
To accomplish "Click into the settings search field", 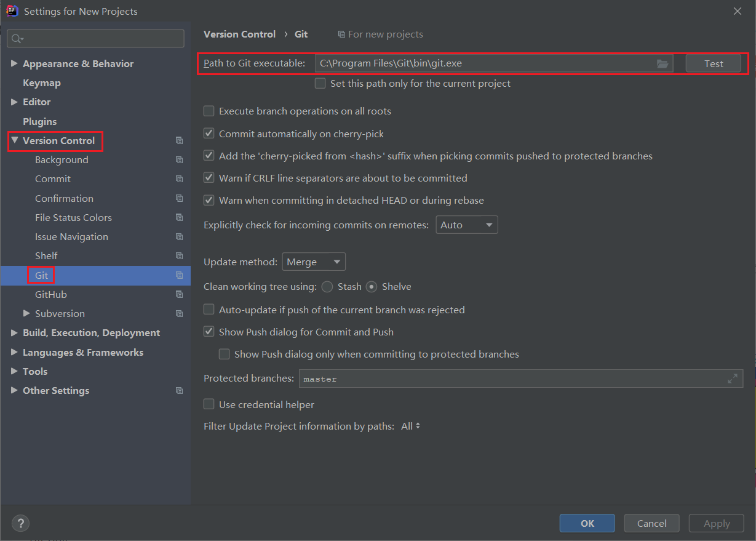I will (x=95, y=38).
